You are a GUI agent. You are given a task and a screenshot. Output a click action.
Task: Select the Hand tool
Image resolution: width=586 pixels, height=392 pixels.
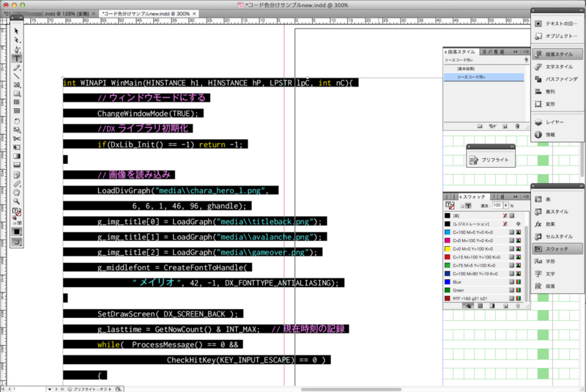click(17, 193)
